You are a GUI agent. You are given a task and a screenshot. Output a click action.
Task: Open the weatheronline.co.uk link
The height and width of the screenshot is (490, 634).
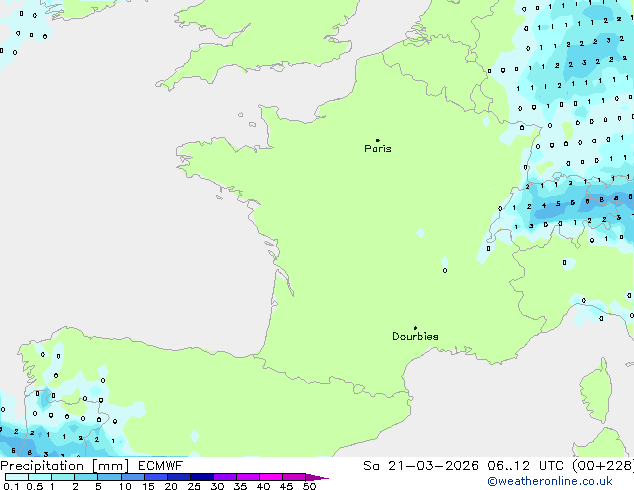click(x=550, y=481)
